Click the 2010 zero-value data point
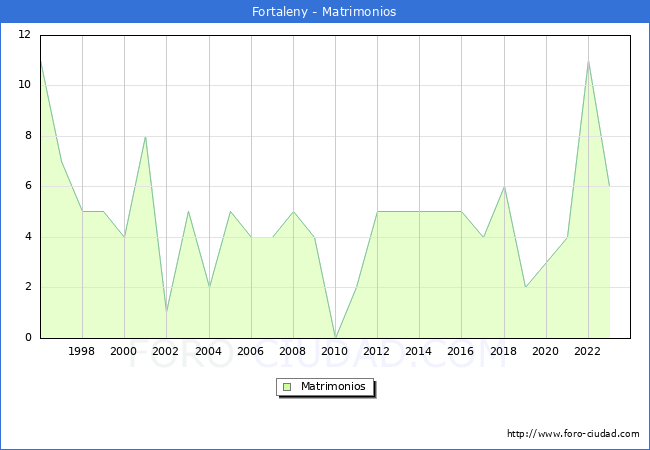Image resolution: width=650 pixels, height=450 pixels. [335, 337]
